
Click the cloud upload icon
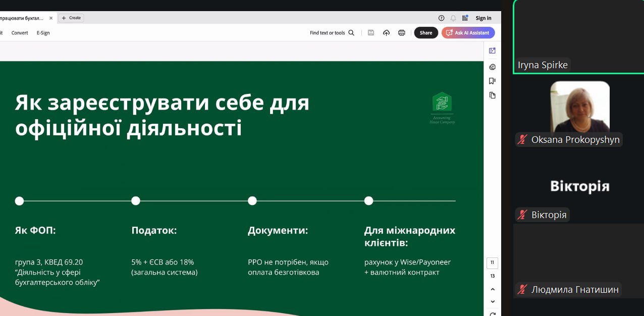(386, 33)
